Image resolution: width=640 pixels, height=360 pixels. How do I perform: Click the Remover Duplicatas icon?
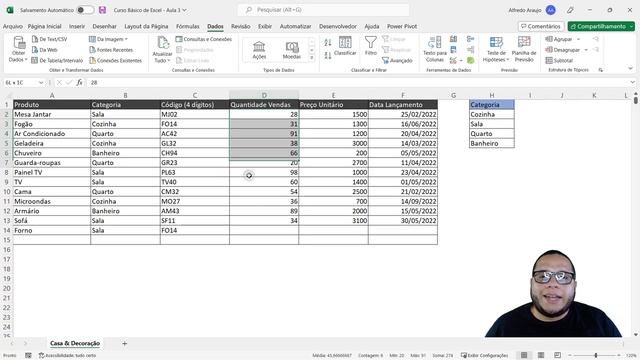click(453, 49)
